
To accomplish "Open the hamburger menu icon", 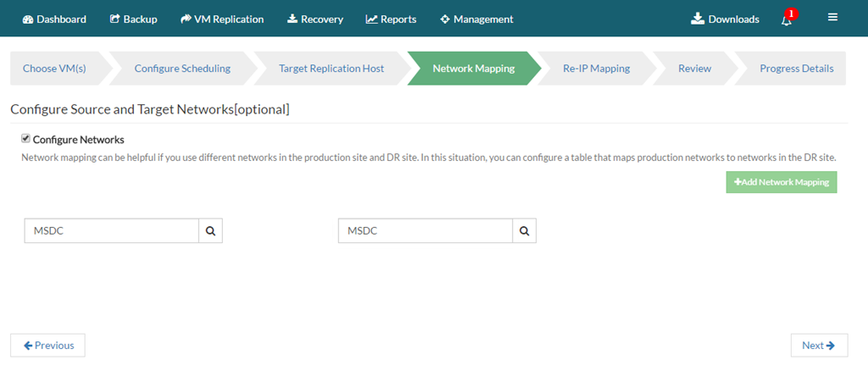I will (x=832, y=17).
